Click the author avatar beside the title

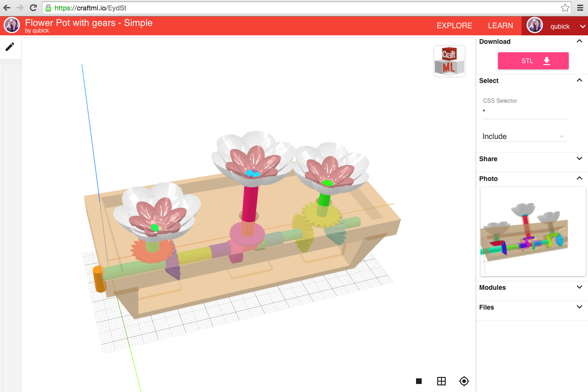12,25
